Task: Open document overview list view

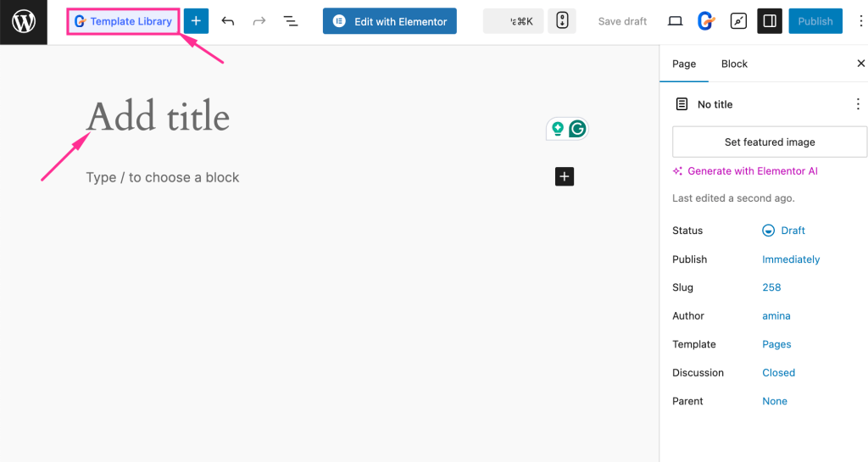Action: (291, 21)
